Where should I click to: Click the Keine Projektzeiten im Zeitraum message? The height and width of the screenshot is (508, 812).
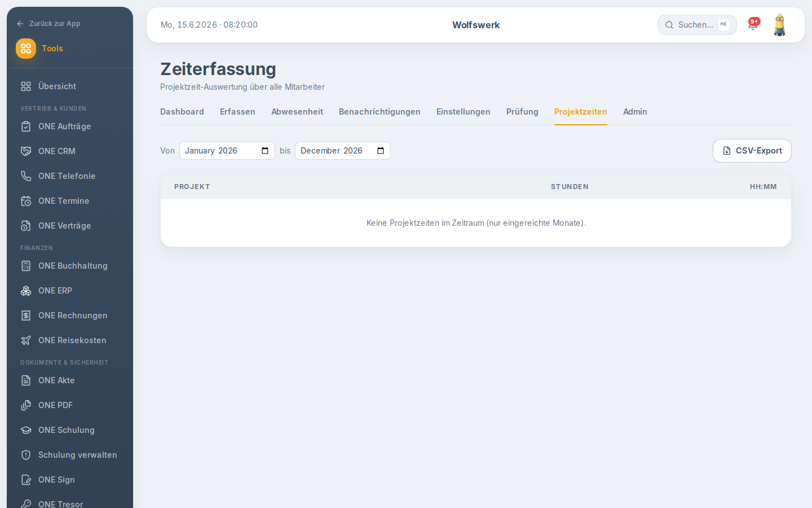[476, 223]
